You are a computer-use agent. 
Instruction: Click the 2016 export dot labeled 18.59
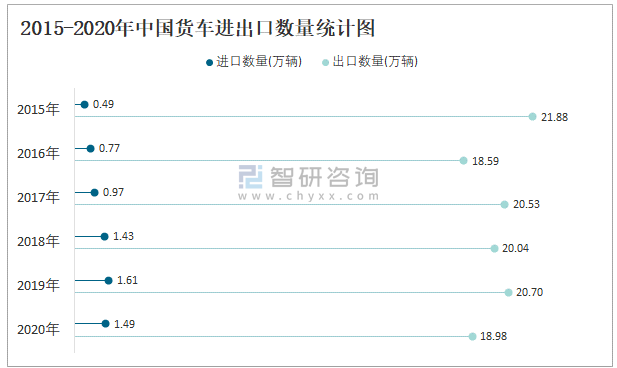(464, 161)
